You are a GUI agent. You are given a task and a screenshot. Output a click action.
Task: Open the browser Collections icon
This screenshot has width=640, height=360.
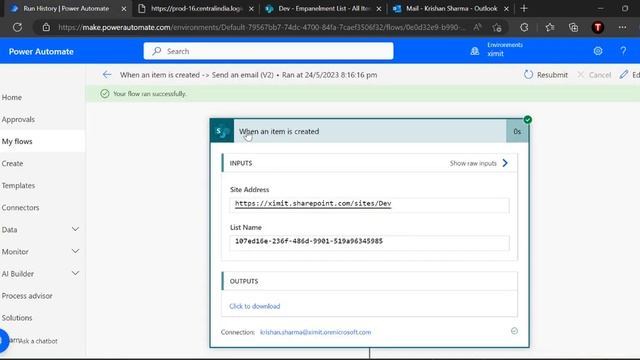coord(573,27)
